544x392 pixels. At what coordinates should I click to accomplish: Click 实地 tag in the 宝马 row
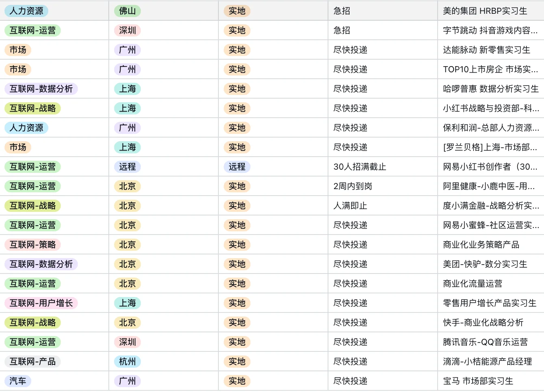[237, 381]
